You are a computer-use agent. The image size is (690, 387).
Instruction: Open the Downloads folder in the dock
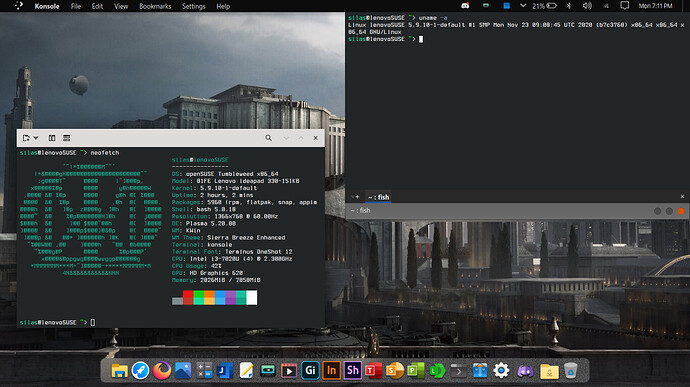549,371
